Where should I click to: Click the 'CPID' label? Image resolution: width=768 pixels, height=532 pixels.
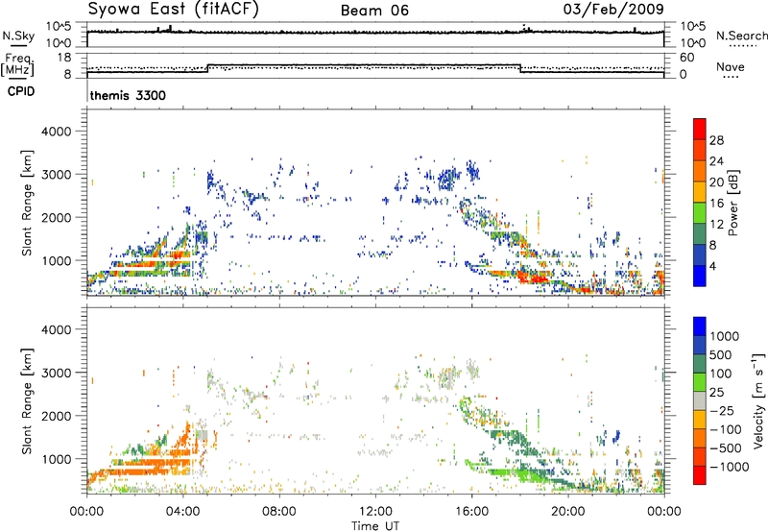(21, 91)
